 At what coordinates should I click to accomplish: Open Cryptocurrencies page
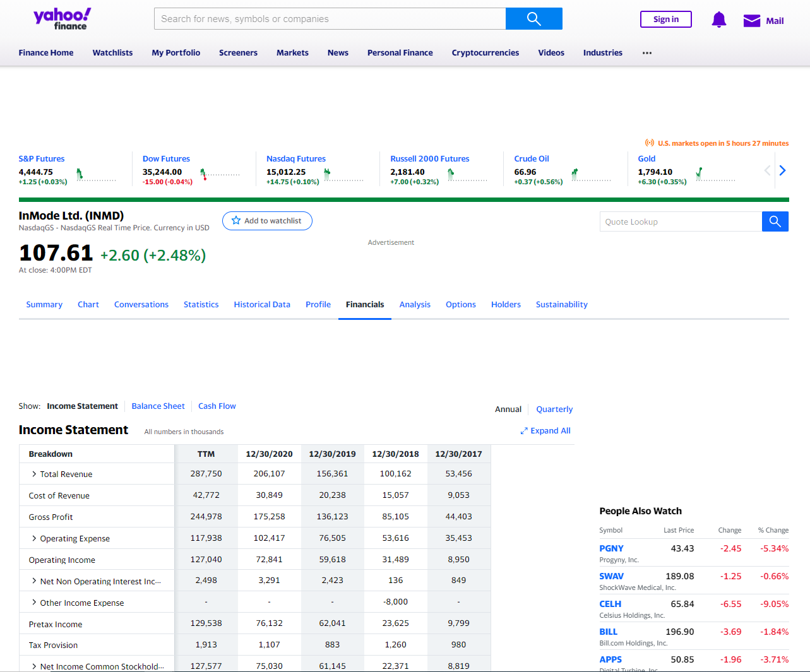(x=485, y=53)
